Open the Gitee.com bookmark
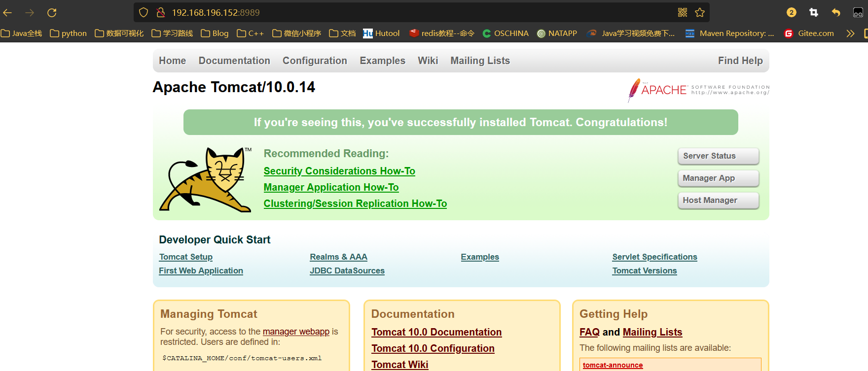Screen dimensions: 868x371 coord(809,34)
